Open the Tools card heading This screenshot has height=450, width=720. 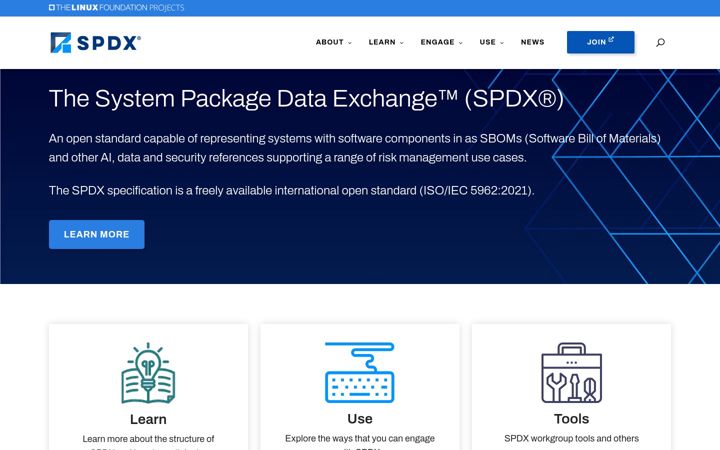(x=571, y=419)
